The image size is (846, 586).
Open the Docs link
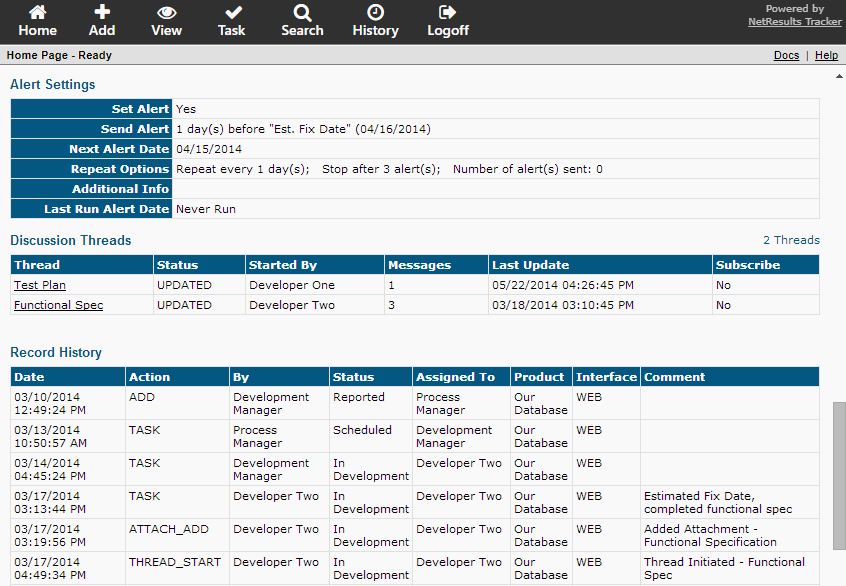(x=786, y=55)
